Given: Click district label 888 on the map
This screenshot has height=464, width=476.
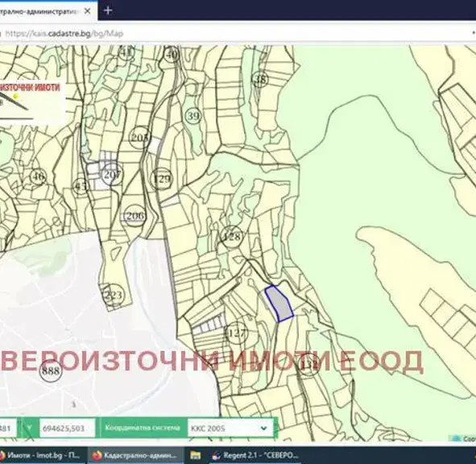Looking at the screenshot, I should click(51, 371).
